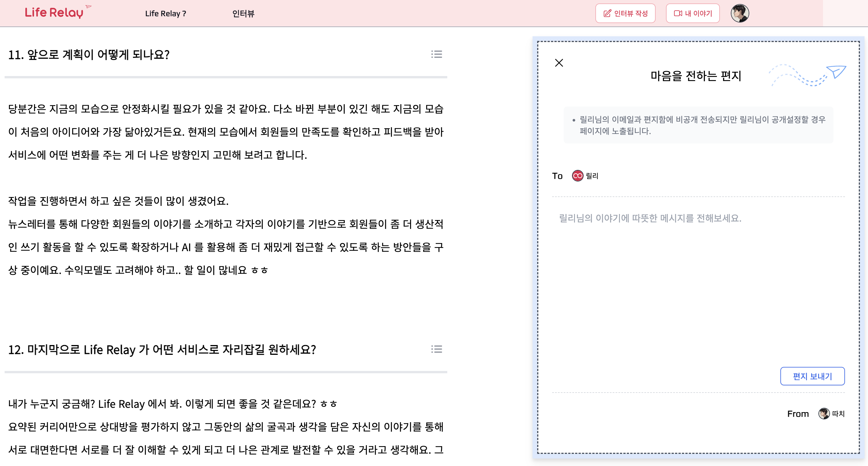
Task: Click the To label
Action: (x=557, y=176)
